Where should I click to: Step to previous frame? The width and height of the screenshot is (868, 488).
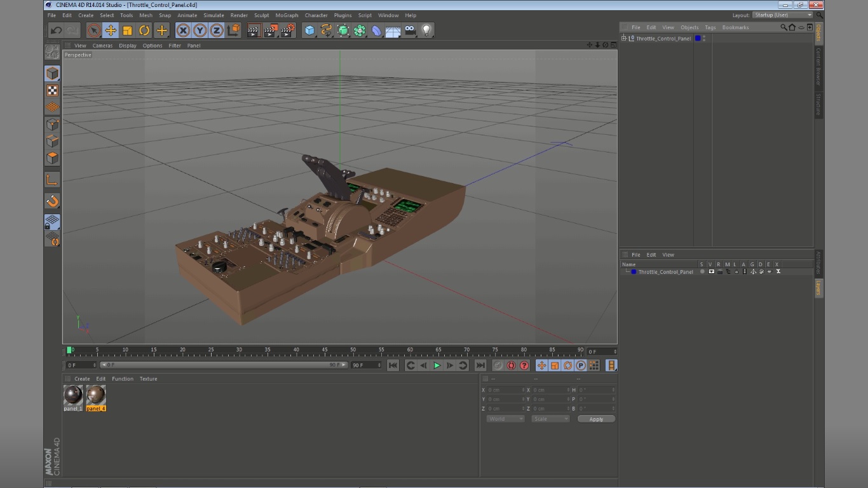pyautogui.click(x=424, y=365)
